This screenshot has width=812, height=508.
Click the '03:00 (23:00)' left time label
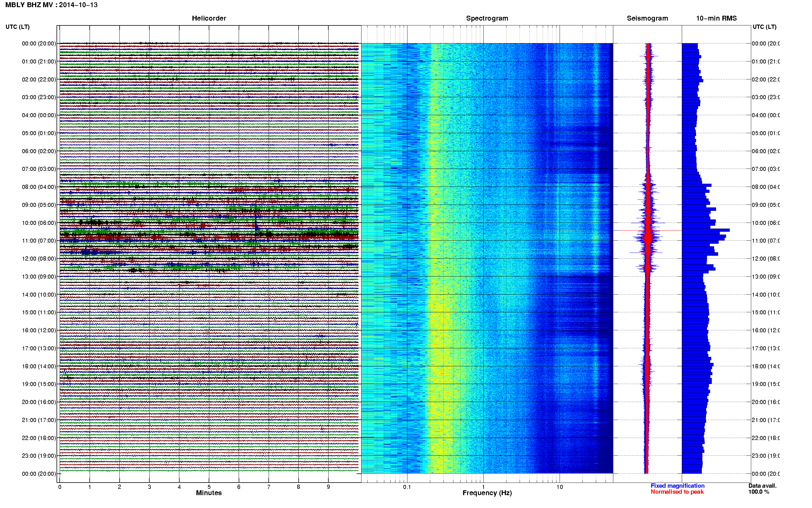[39, 97]
